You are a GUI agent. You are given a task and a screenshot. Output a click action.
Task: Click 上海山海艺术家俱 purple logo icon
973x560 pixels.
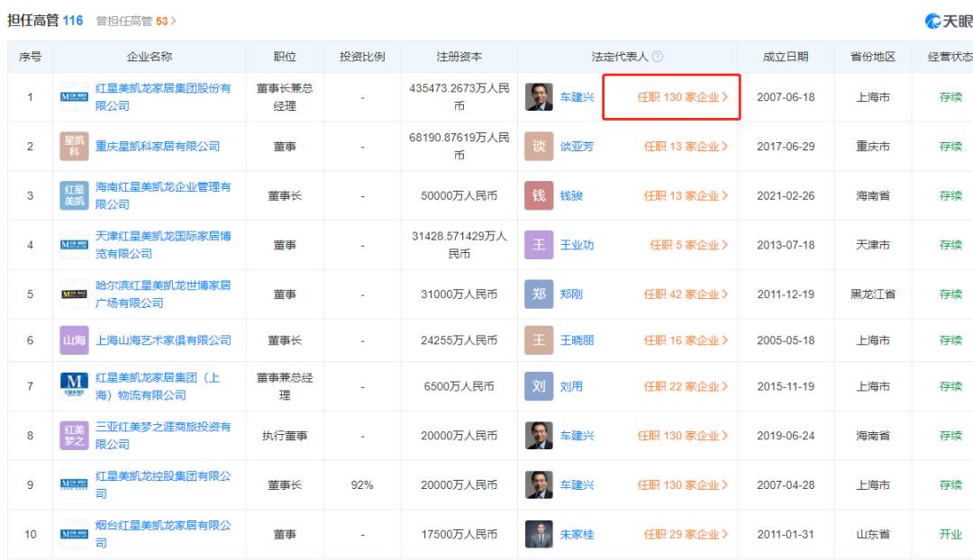[x=74, y=340]
